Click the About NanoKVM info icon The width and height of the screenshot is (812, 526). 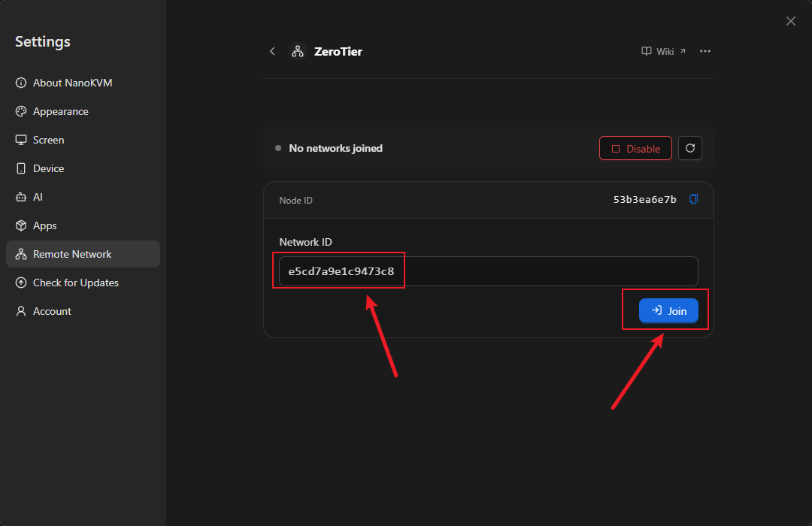click(x=21, y=83)
